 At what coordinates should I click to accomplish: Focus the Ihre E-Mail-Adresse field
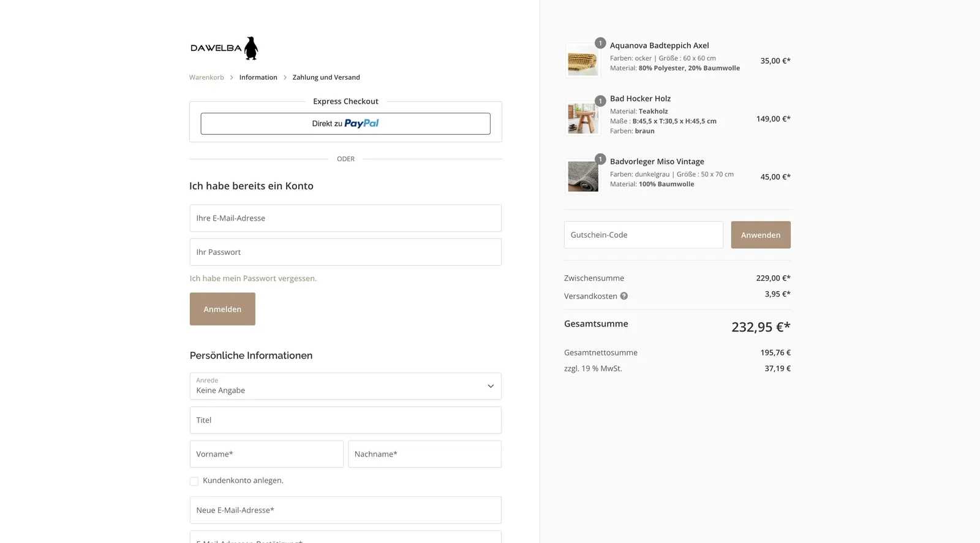click(x=345, y=218)
